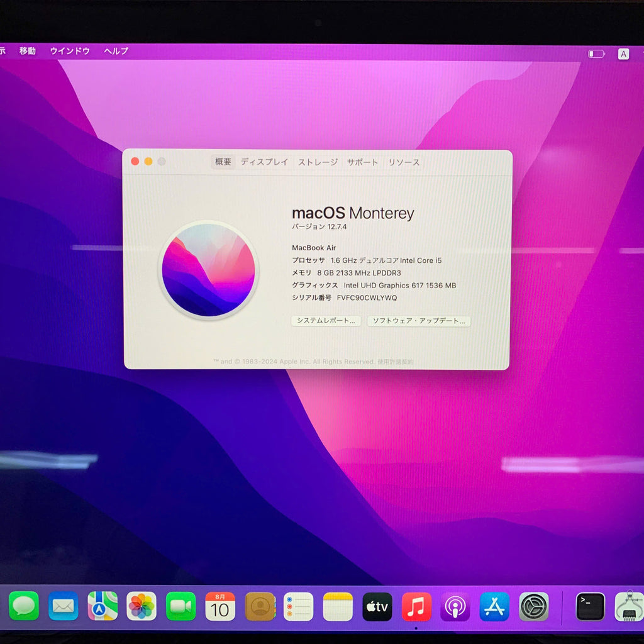
Task: Switch to the リソース tab
Action: 404,162
